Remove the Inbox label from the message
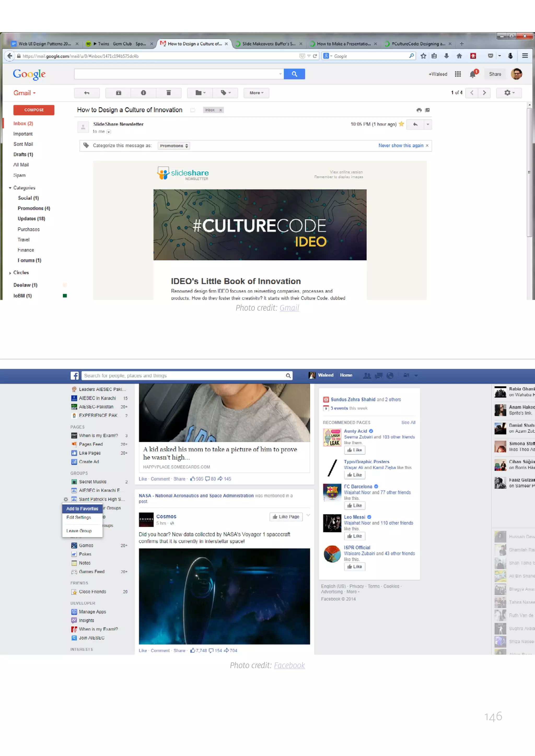The height and width of the screenshot is (756, 535). click(x=220, y=110)
